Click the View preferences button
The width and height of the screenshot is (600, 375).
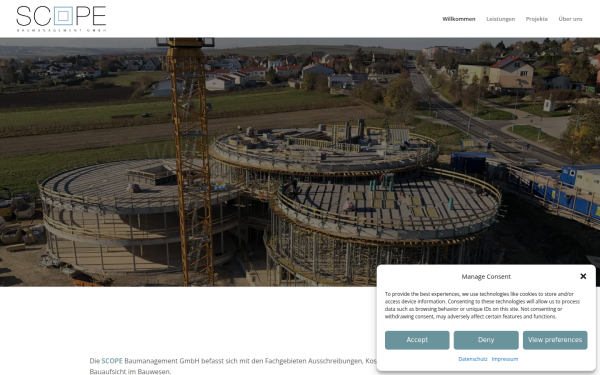pyautogui.click(x=555, y=340)
